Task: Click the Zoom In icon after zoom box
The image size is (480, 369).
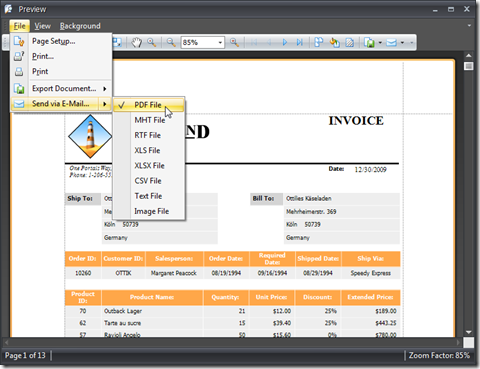Action: (x=234, y=42)
